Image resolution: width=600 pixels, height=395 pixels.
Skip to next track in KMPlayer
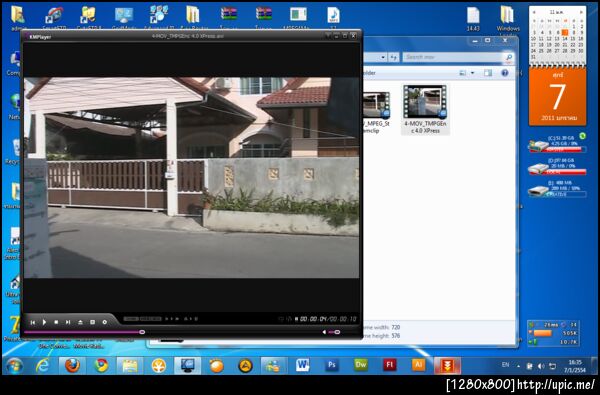click(x=68, y=322)
